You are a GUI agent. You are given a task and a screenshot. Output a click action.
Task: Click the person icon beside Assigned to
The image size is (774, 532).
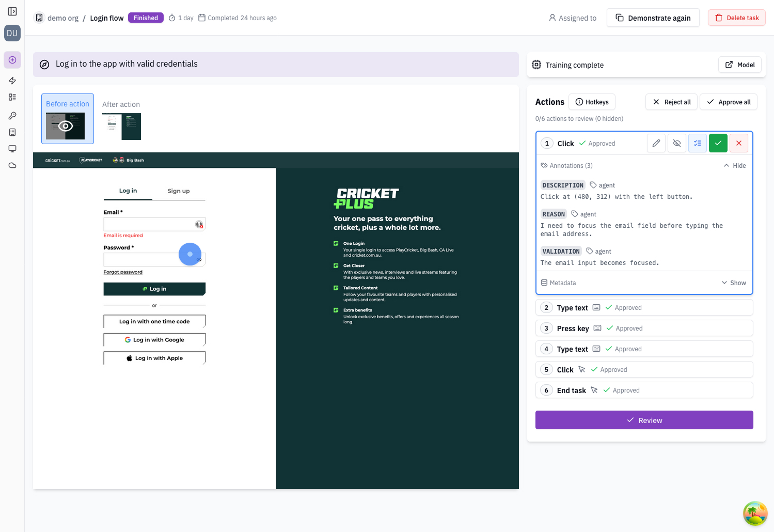pos(552,18)
